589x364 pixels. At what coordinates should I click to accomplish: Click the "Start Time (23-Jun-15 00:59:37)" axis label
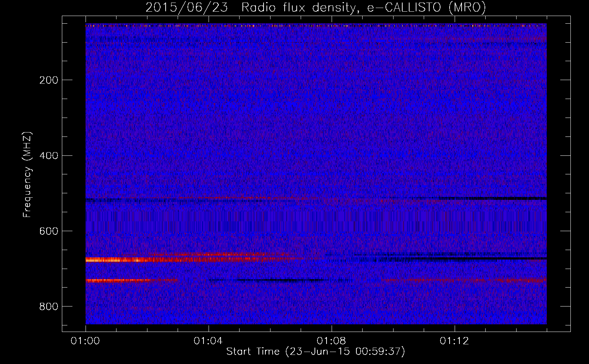click(x=316, y=352)
